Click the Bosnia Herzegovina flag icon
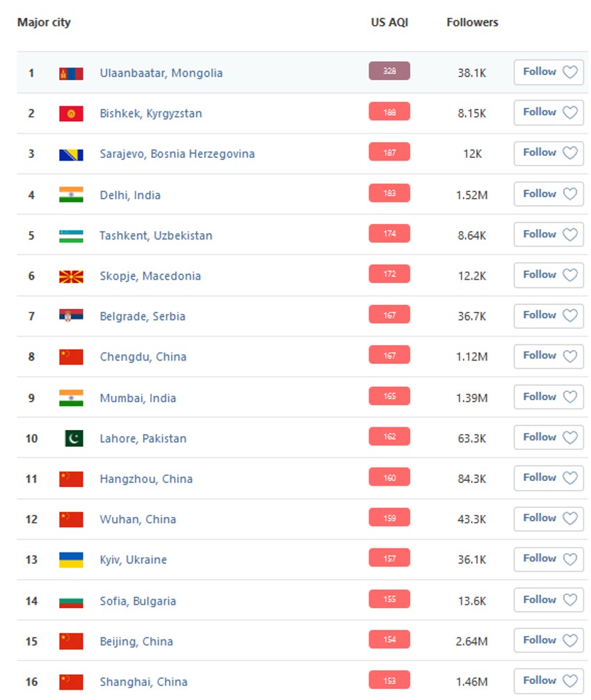591x700 pixels. 71,154
